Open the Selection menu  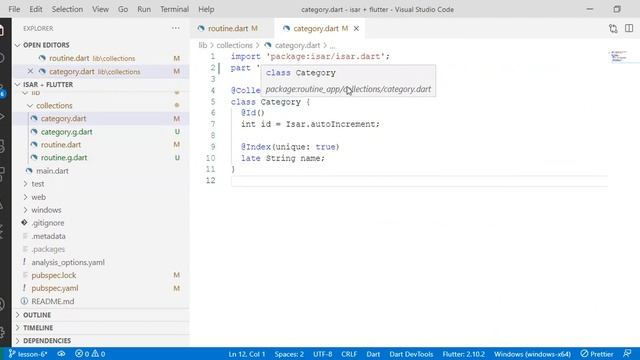67,9
